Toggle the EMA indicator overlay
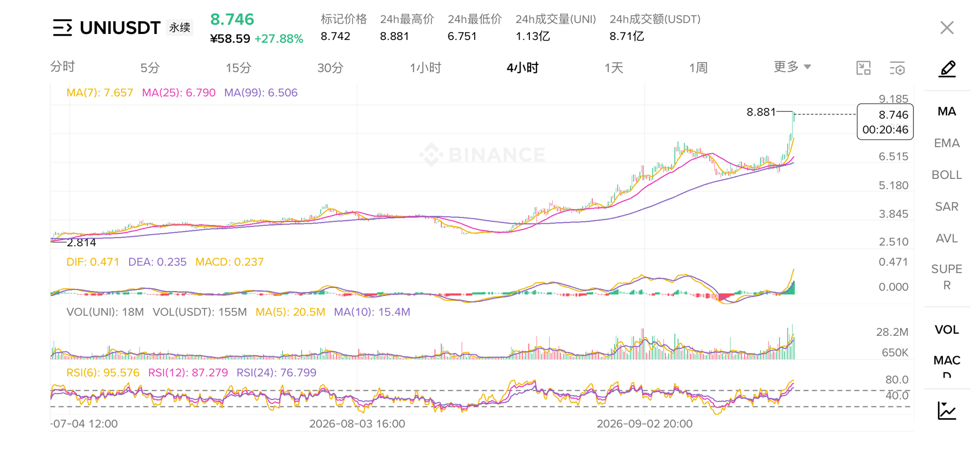Screen dimensions: 980x453 tap(947, 143)
